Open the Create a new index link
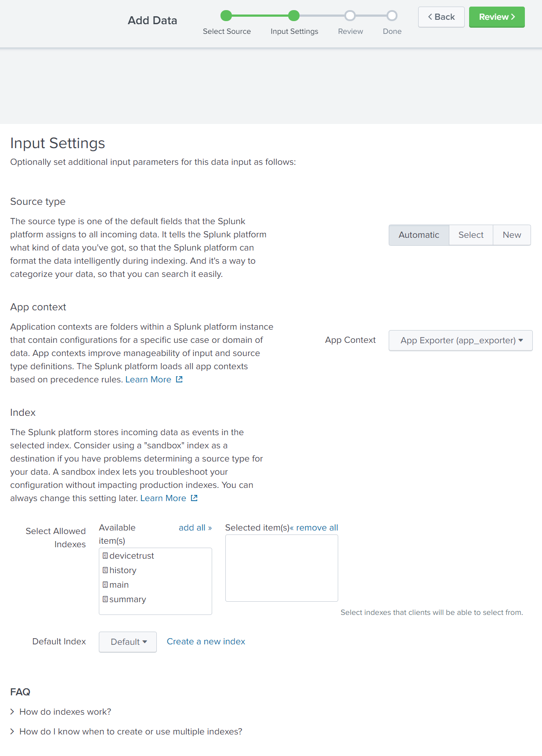542x756 pixels. click(x=206, y=641)
